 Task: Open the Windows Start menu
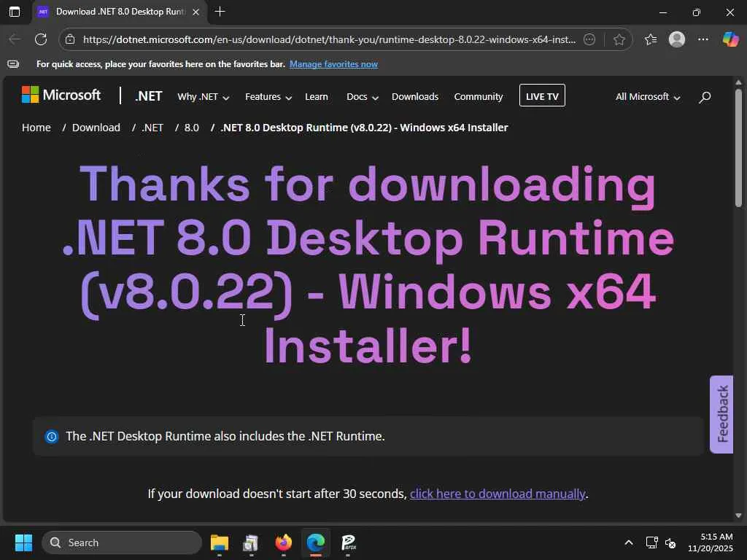point(23,542)
